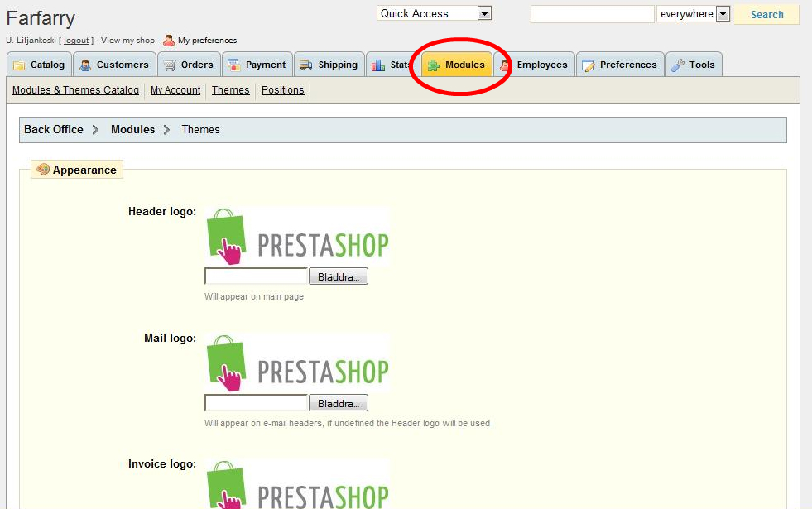Open the Employees tab
The height and width of the screenshot is (509, 812).
coord(535,65)
